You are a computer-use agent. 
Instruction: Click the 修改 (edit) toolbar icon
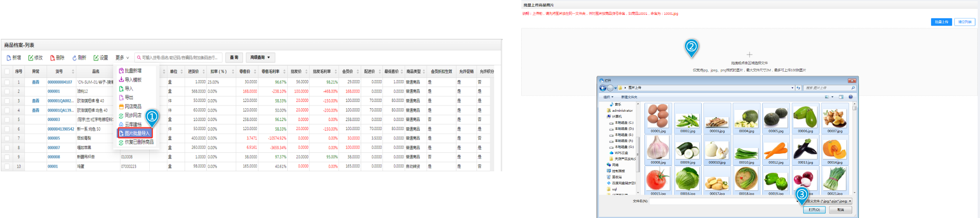(31, 58)
